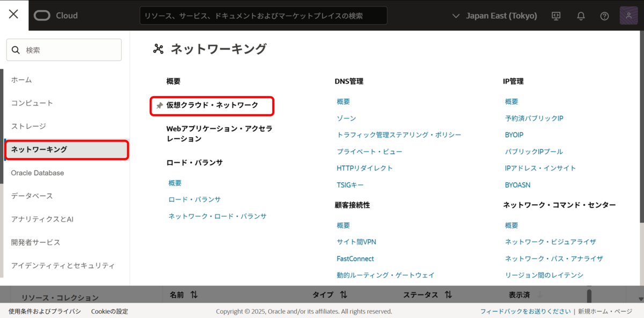644x318 pixels.
Task: Open ネットワーク・ロード・バランサ
Action: pyautogui.click(x=217, y=216)
